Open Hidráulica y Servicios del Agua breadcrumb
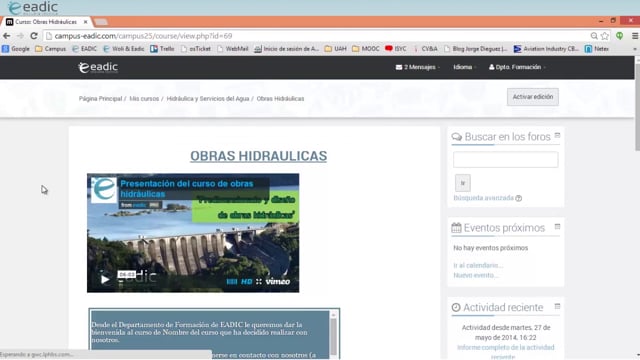This screenshot has height=360, width=640. pos(208,99)
